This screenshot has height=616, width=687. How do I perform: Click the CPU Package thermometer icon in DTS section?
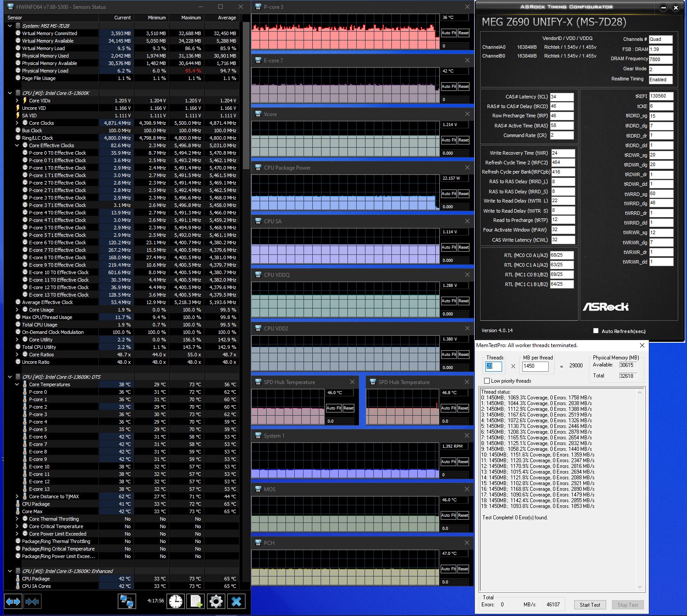point(18,504)
